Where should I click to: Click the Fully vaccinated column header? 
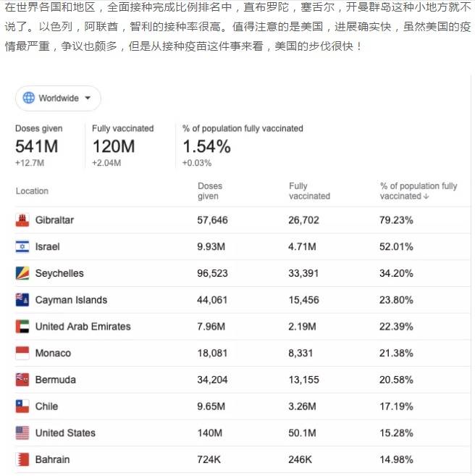coord(309,191)
